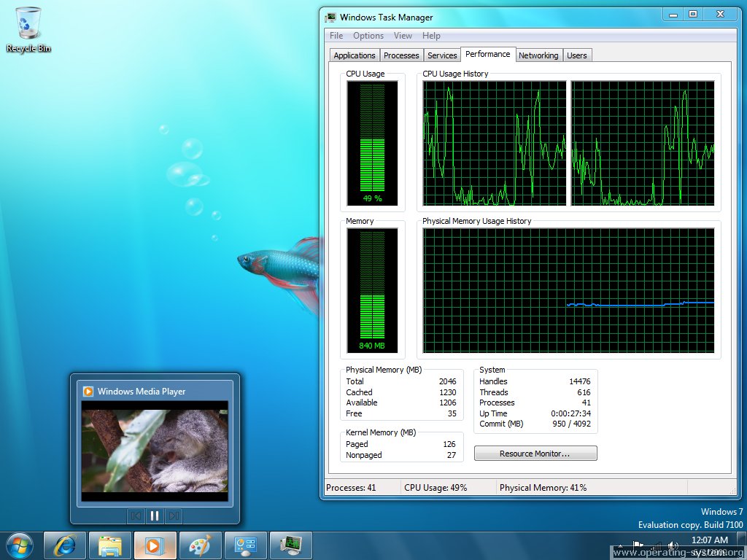Click the Handles value 14476
The height and width of the screenshot is (560, 747).
579,381
